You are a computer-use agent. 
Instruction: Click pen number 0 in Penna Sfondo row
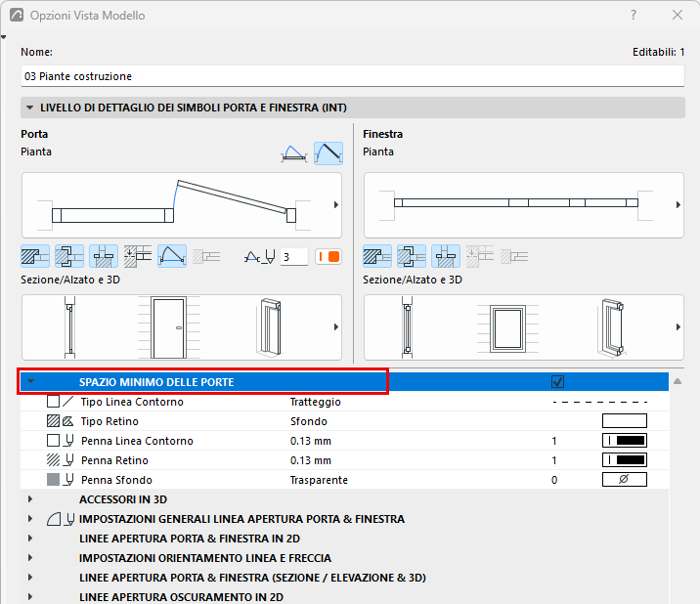(x=554, y=480)
